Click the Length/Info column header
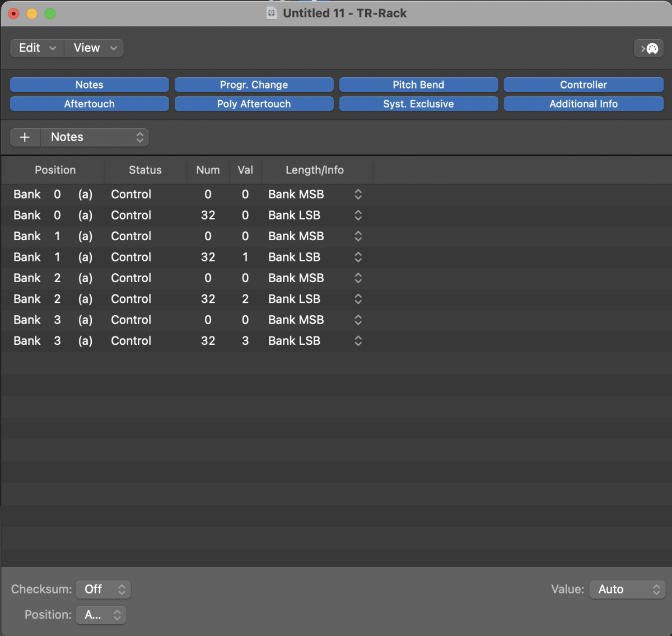Viewport: 672px width, 636px height. (315, 170)
